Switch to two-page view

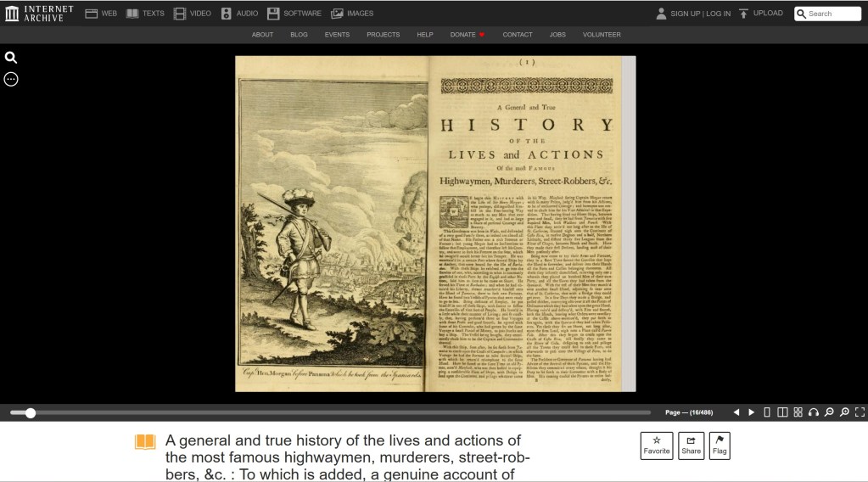pyautogui.click(x=782, y=412)
